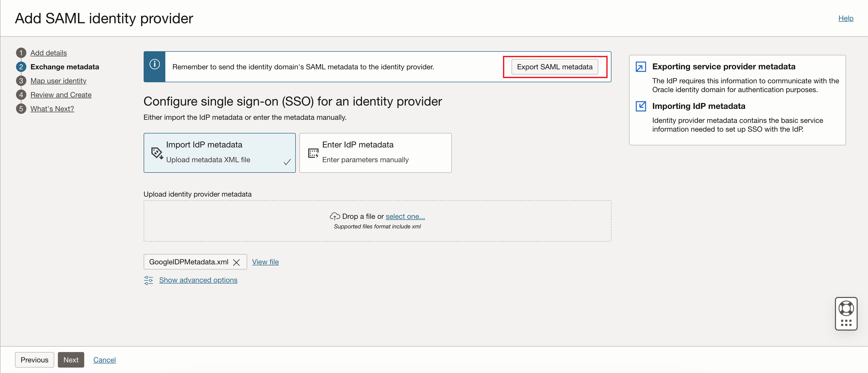Open step 3 Map user identity
Screen dimensions: 868x373
58,81
